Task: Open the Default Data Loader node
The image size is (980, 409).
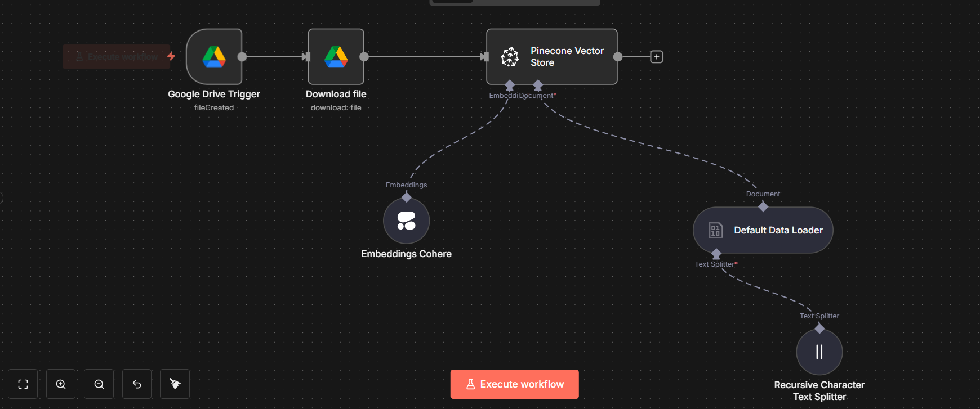Action: (x=763, y=230)
